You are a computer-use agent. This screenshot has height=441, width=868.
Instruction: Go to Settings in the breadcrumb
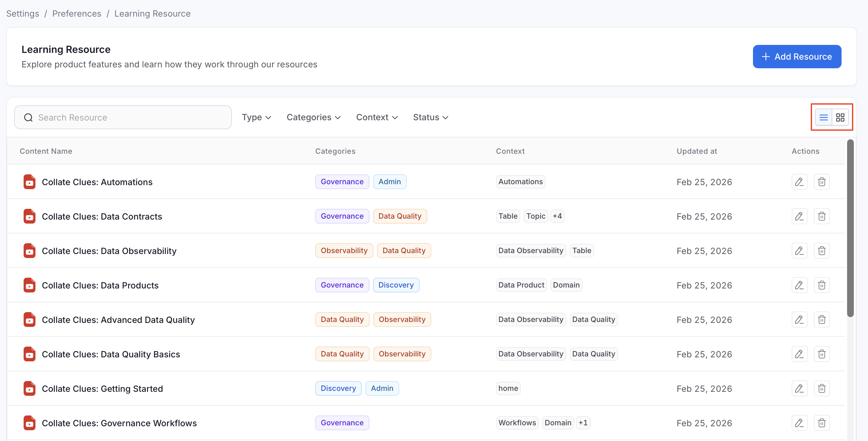coord(22,14)
